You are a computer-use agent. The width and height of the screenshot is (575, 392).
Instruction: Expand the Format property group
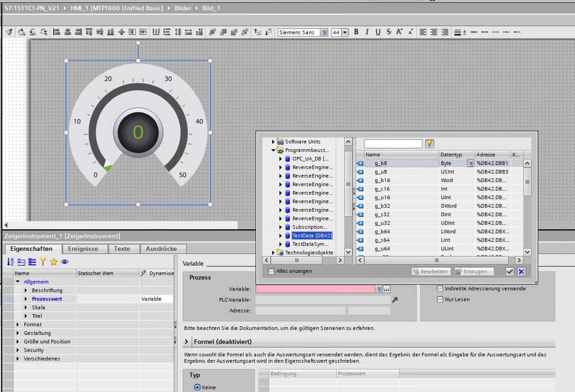[x=18, y=325]
